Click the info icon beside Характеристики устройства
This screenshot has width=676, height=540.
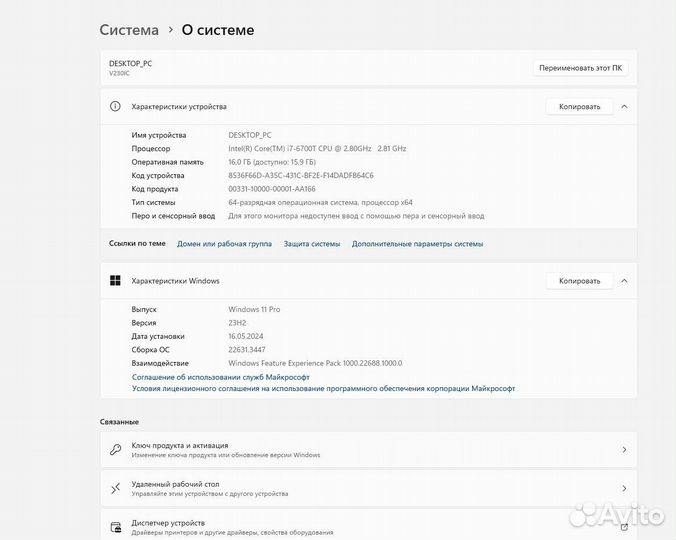115,106
